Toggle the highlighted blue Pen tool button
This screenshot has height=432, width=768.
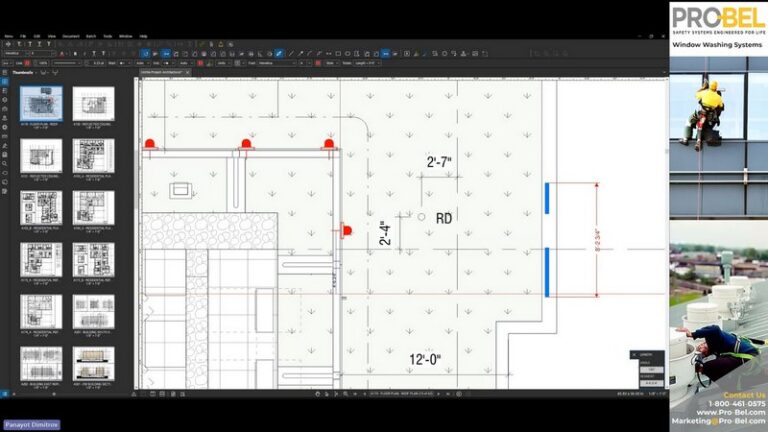pos(279,54)
